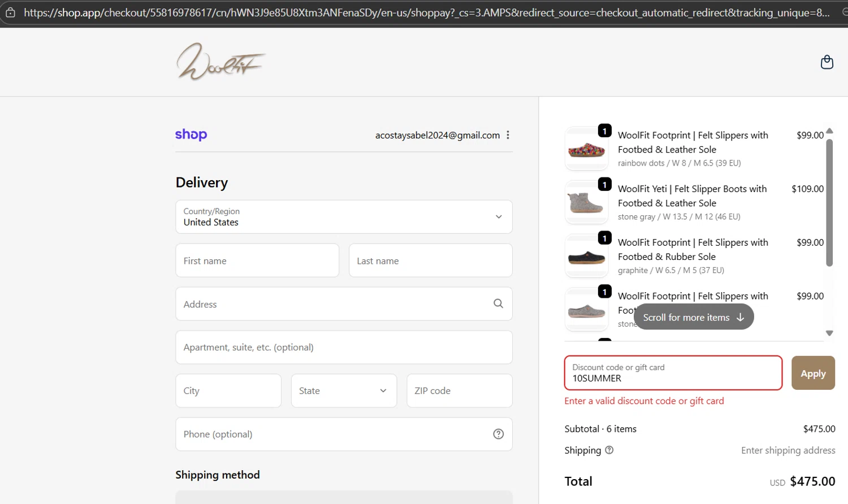Click the Apartment, suite, etc. field

click(344, 347)
